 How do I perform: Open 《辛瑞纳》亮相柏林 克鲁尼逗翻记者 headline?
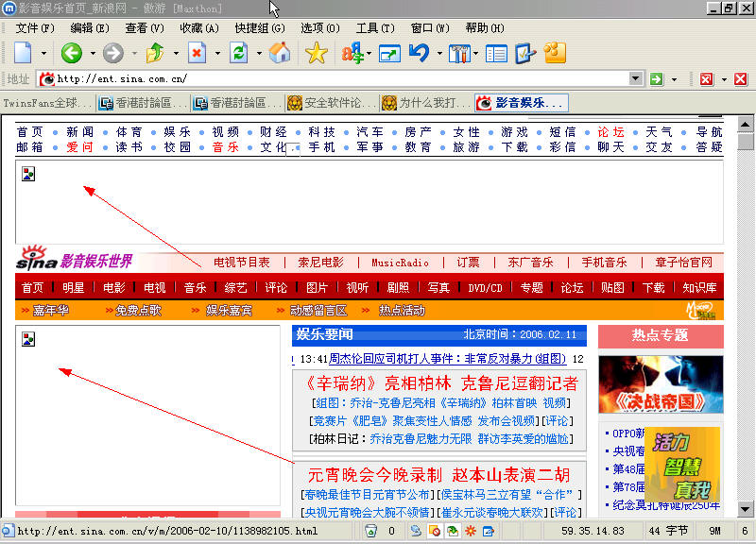pyautogui.click(x=442, y=383)
